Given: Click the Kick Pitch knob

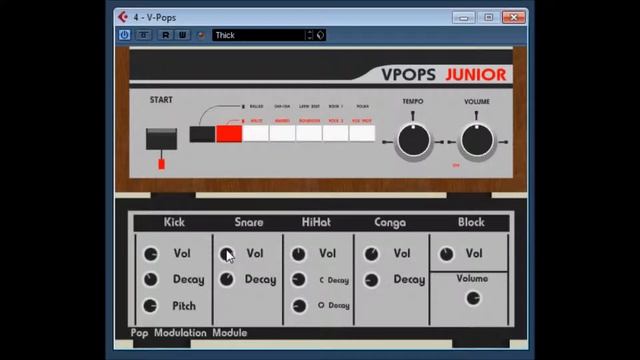Looking at the screenshot, I should coord(150,306).
